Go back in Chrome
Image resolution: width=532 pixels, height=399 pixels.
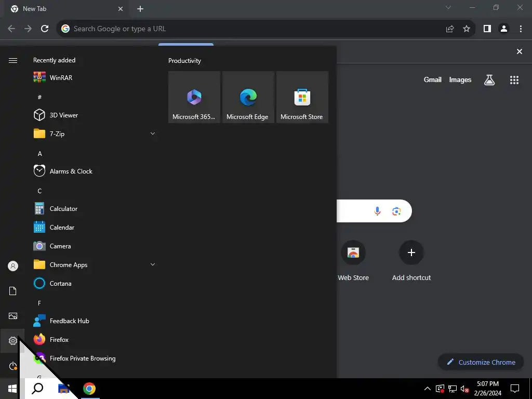pos(11,29)
